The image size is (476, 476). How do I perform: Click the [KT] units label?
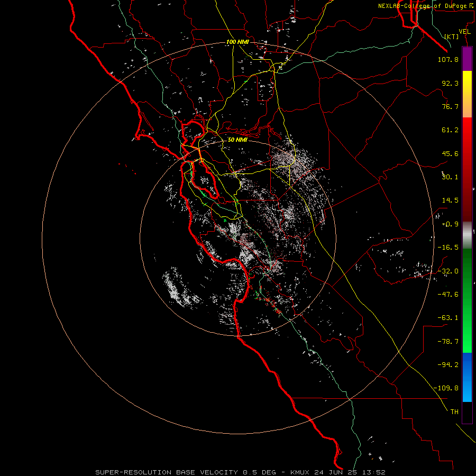coord(452,36)
